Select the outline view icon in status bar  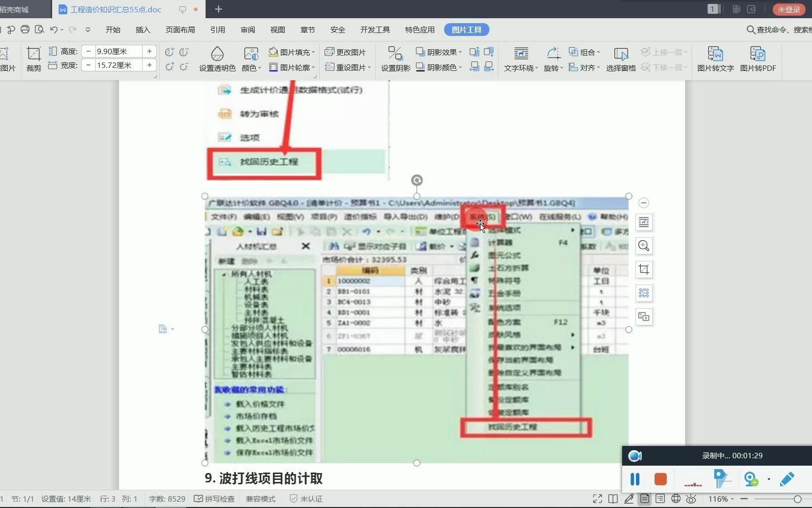660,499
